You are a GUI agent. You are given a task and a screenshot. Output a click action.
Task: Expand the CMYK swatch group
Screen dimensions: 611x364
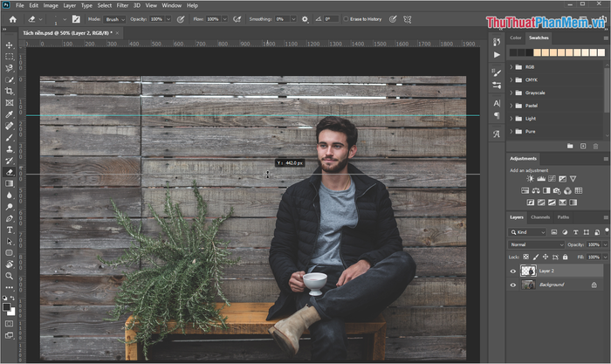(x=511, y=80)
